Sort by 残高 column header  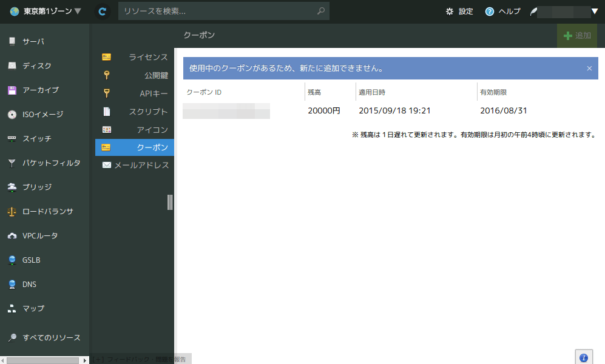pyautogui.click(x=314, y=92)
